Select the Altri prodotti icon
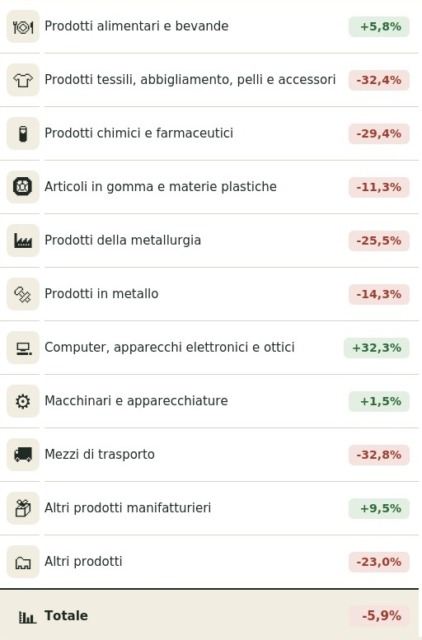 point(23,562)
